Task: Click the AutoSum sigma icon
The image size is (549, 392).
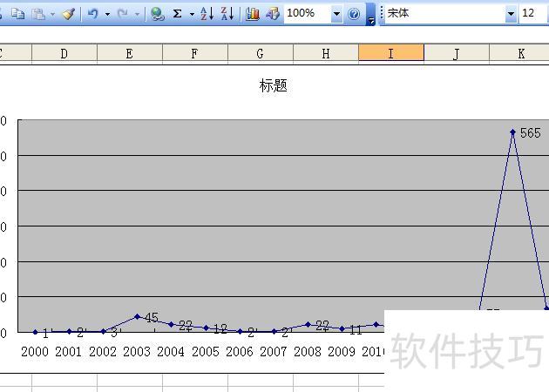Action: 178,14
